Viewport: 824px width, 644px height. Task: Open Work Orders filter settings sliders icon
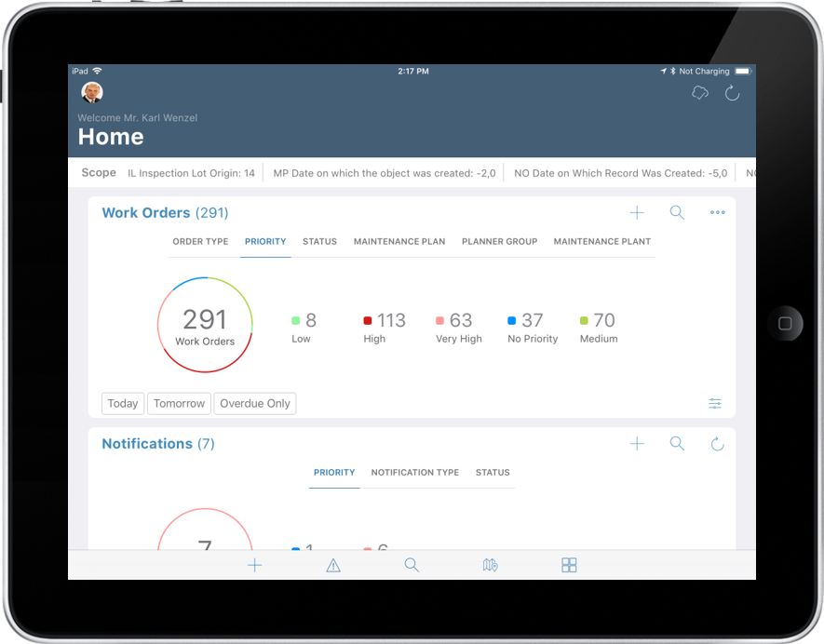715,403
